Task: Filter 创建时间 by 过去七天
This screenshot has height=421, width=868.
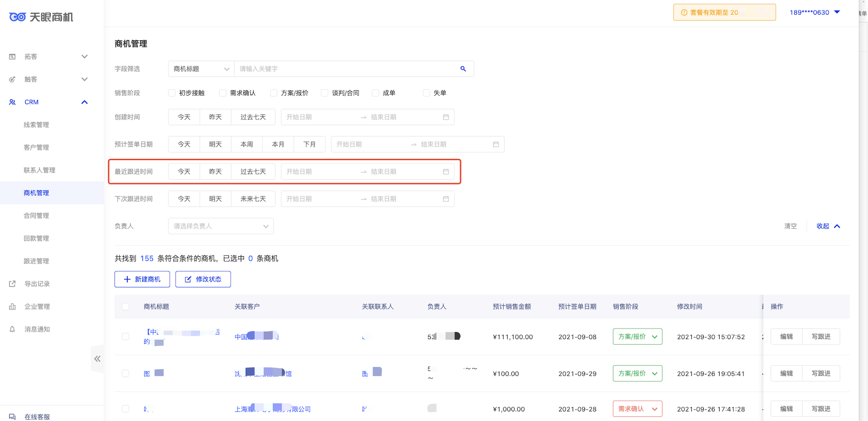Action: [253, 117]
